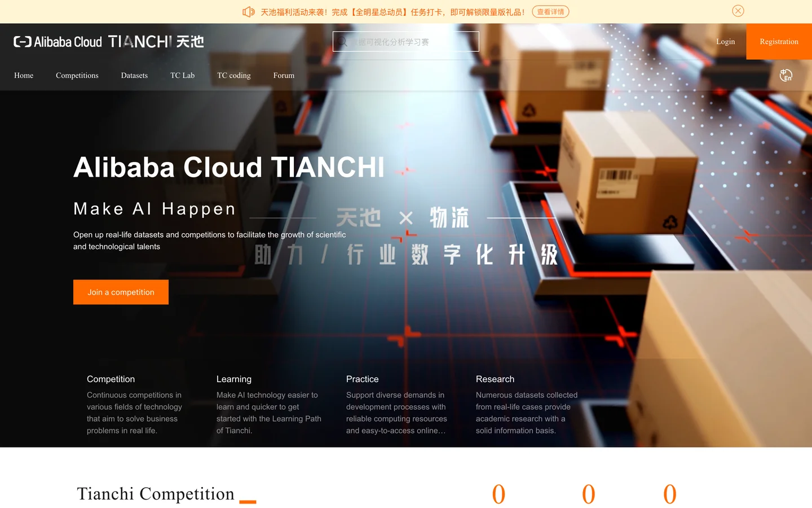Select the Learning feature card
This screenshot has height=508, width=812.
pyautogui.click(x=270, y=404)
